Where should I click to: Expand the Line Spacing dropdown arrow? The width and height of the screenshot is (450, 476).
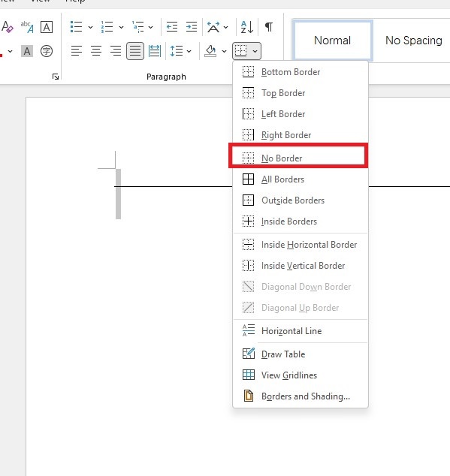coord(189,51)
